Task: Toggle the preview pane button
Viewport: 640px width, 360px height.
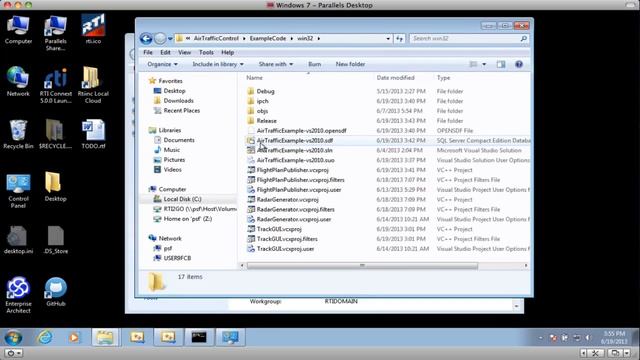Action: (501, 64)
